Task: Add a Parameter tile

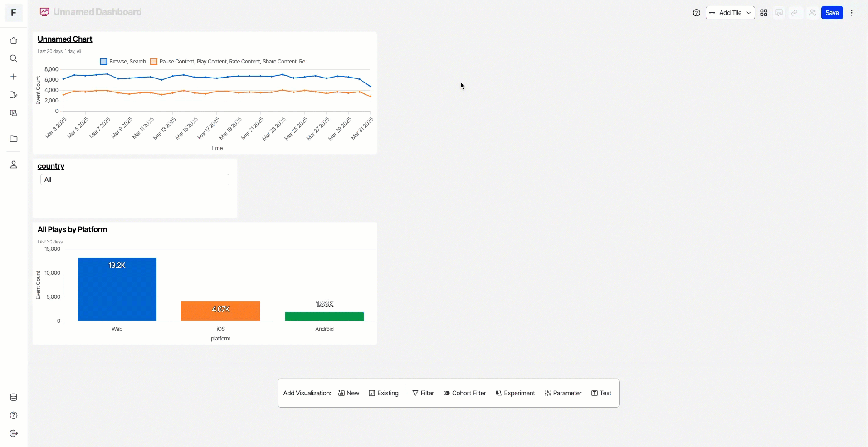Action: (563, 393)
